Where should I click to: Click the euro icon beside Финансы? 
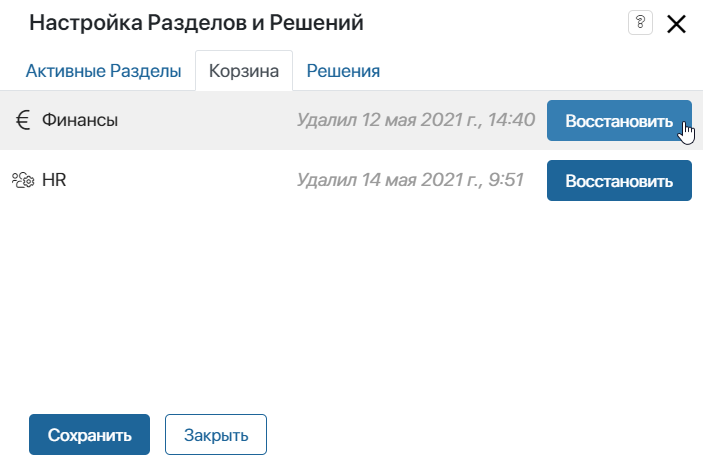pos(23,120)
